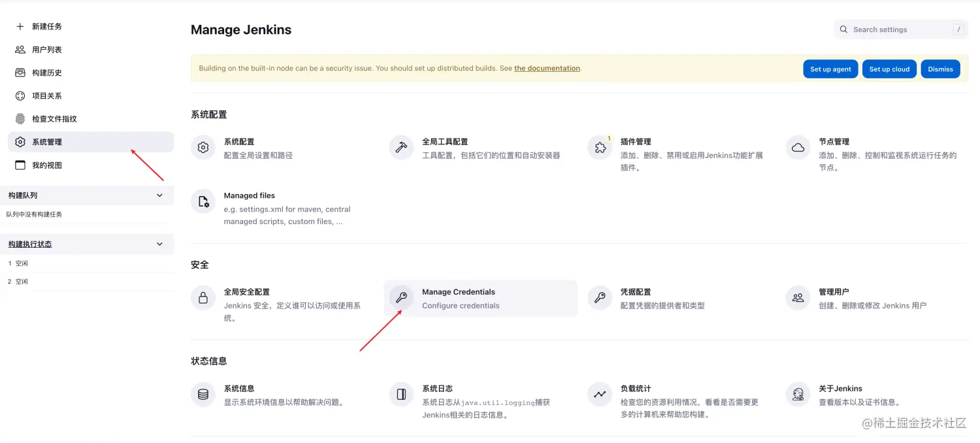
Task: Open 负载统计 title
Action: 636,388
